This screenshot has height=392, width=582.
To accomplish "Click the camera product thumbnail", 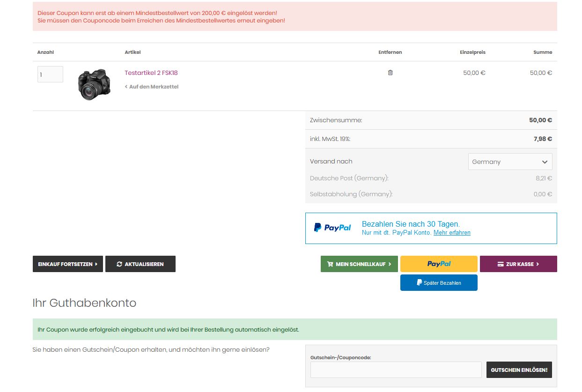I will pos(94,85).
